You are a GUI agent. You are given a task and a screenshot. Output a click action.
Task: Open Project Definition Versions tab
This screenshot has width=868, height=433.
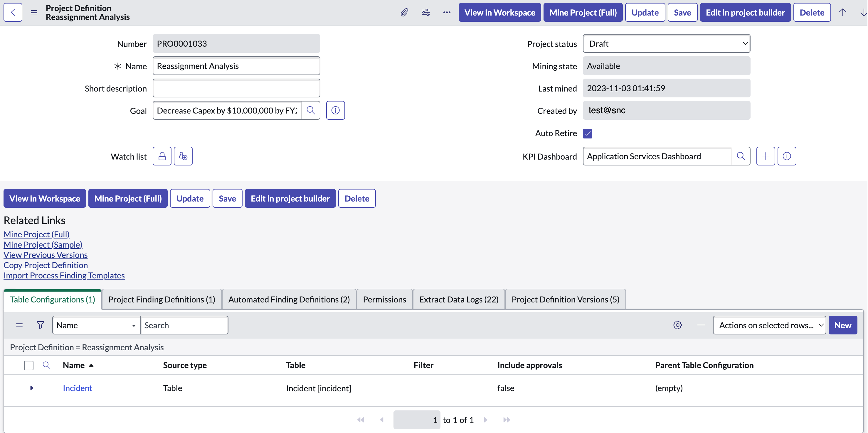pyautogui.click(x=566, y=299)
